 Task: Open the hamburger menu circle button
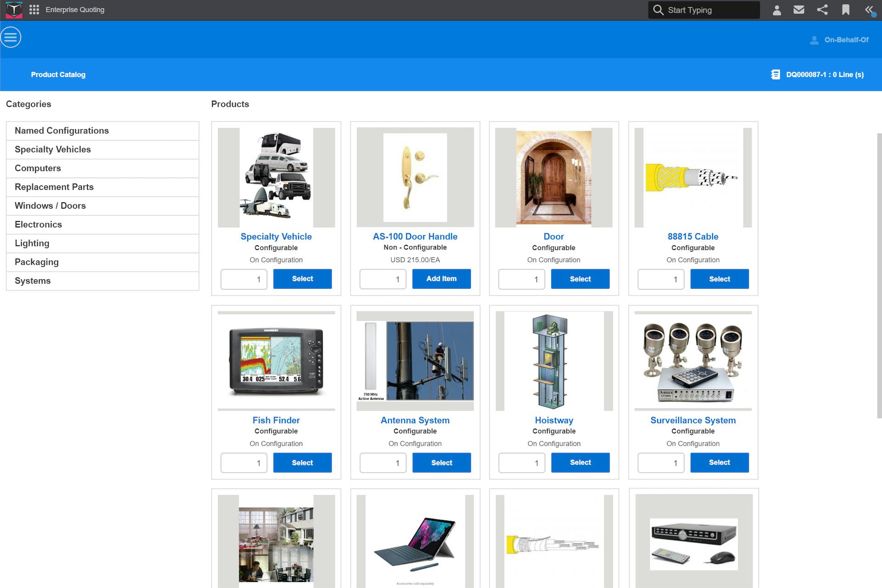click(x=11, y=37)
